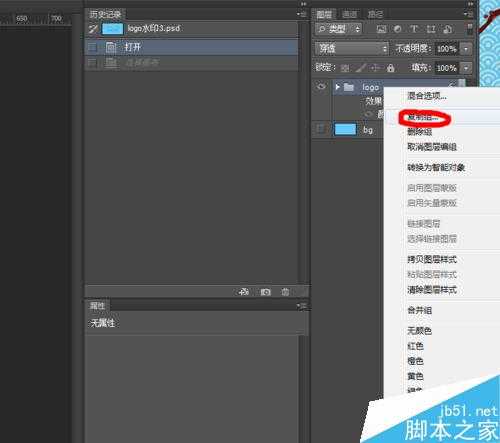Choose 合并组 from context menu
Viewport: 500px width, 443px height.
[x=420, y=310]
